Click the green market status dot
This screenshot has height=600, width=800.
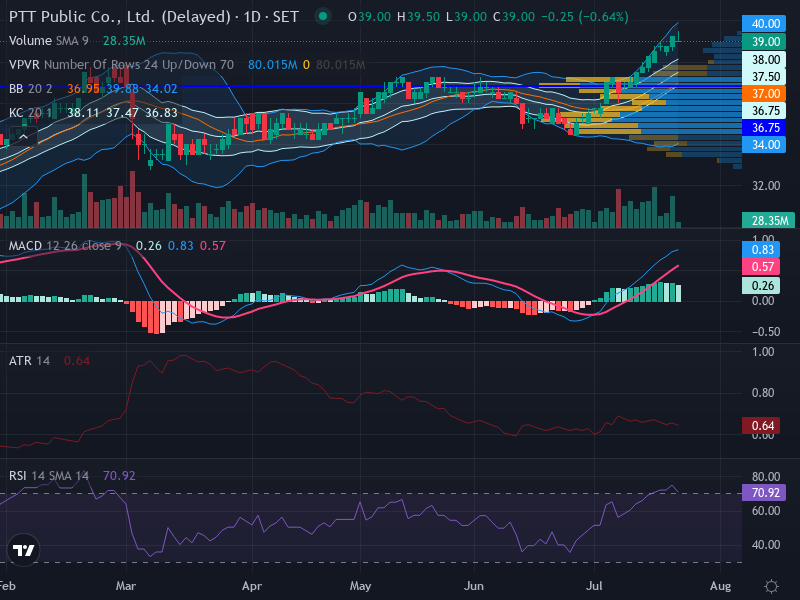[322, 16]
